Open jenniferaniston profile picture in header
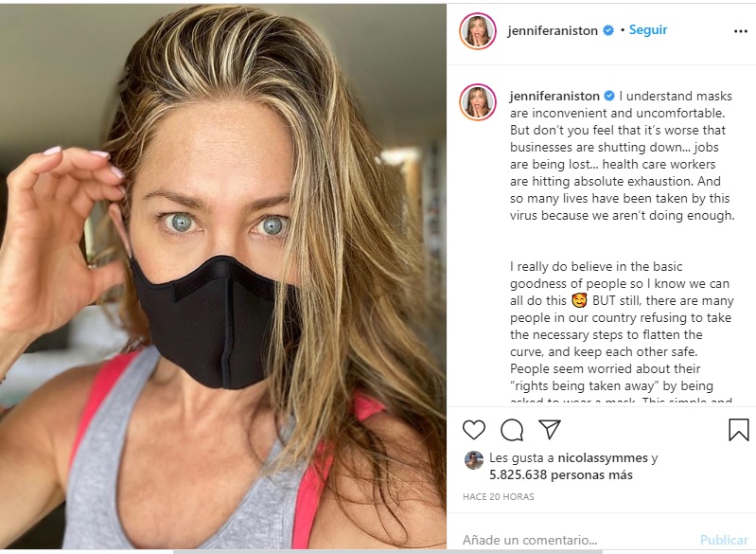756x554 pixels. [477, 31]
